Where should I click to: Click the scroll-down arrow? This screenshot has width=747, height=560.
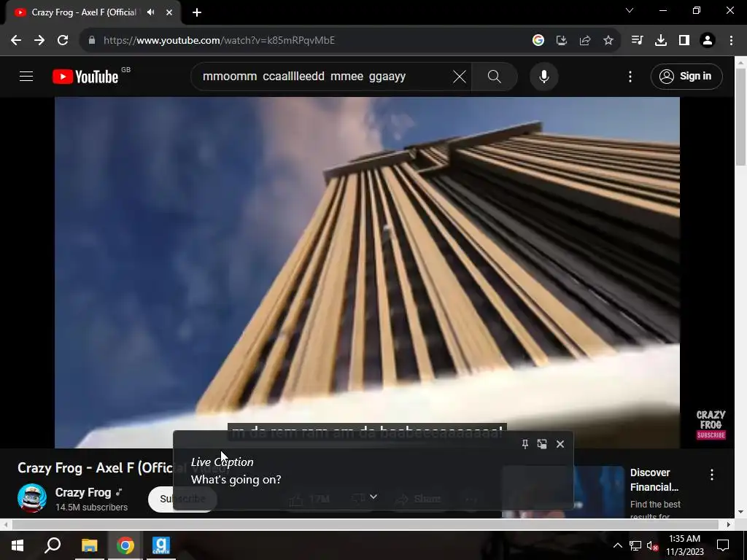[741, 512]
